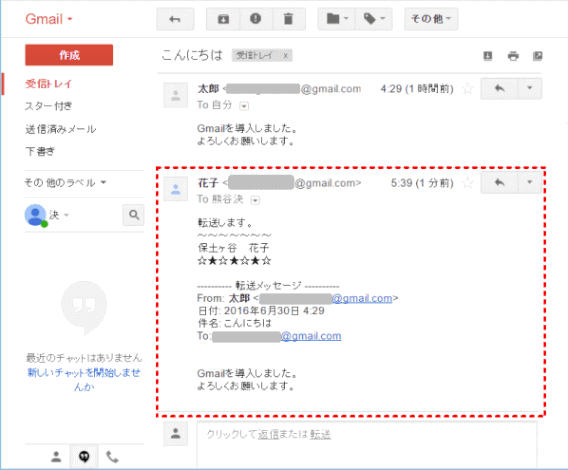Screen dimensions: 568x470
Task: Click sender name 花子 in second message
Action: tap(208, 183)
